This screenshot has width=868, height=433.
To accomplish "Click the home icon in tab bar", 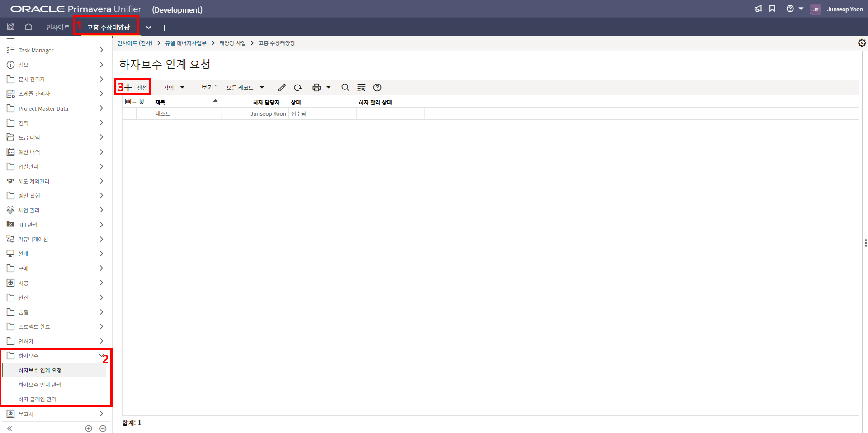I will [28, 27].
